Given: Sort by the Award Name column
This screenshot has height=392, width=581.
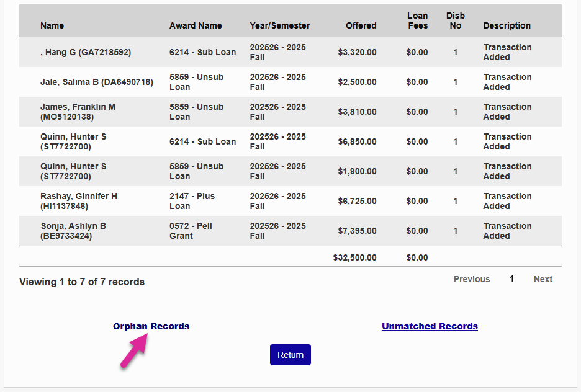Looking at the screenshot, I should [x=196, y=25].
